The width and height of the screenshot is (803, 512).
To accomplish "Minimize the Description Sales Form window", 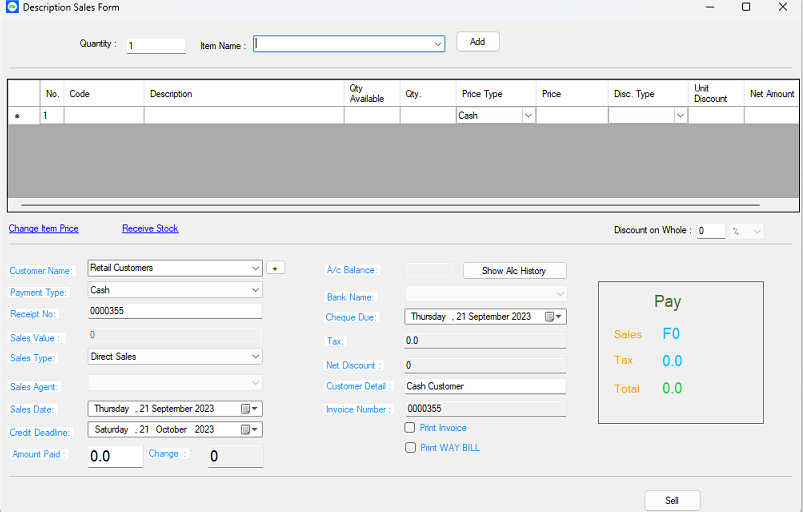I will click(710, 7).
